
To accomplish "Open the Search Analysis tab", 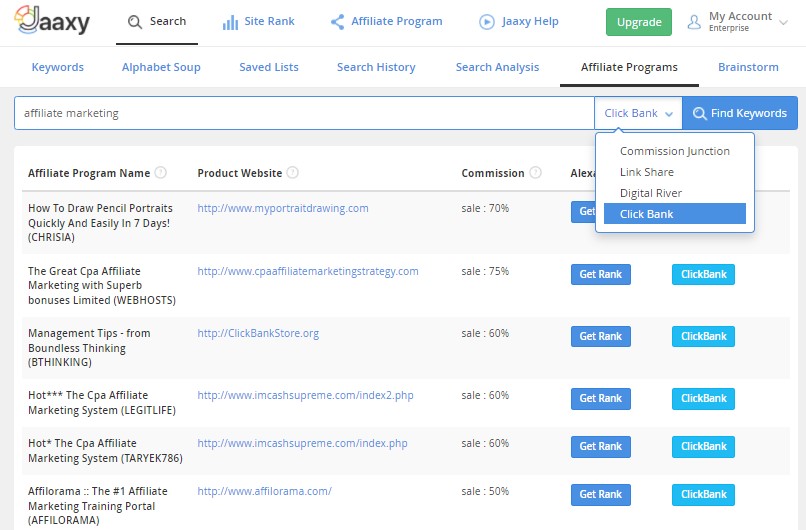I will point(498,67).
